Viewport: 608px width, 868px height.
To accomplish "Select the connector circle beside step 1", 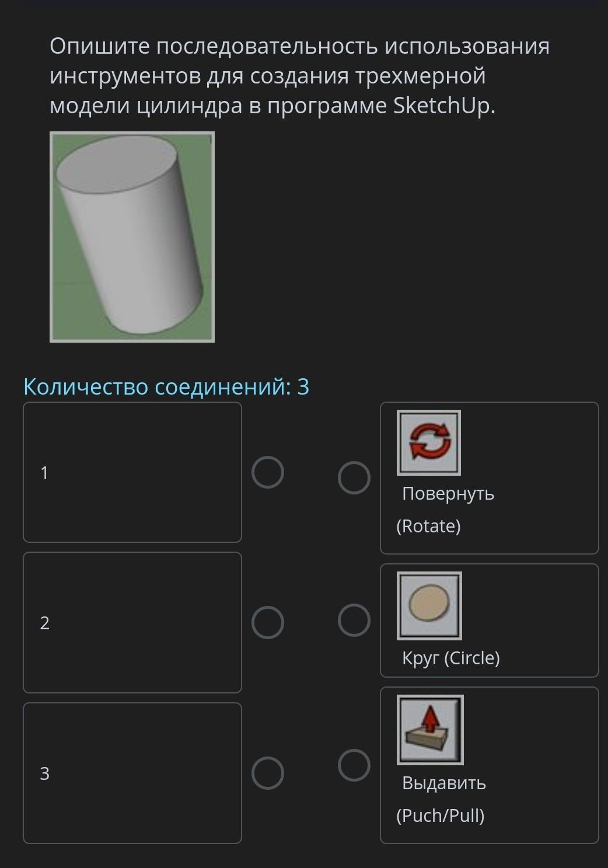I will click(268, 472).
